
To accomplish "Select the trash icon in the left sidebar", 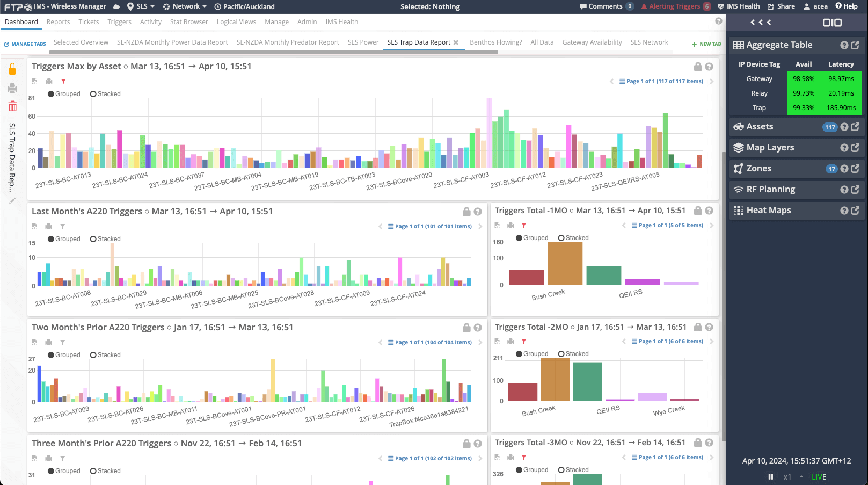I will (12, 106).
